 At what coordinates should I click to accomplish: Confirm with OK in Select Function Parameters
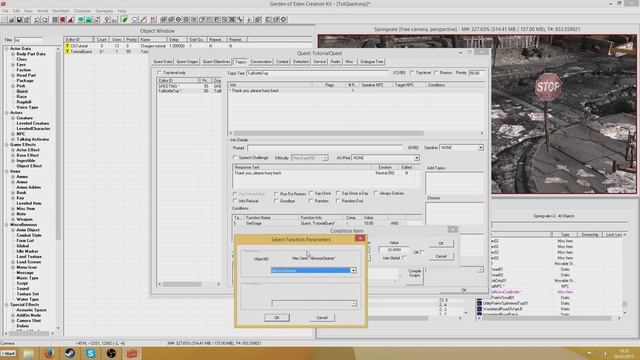coord(277,318)
